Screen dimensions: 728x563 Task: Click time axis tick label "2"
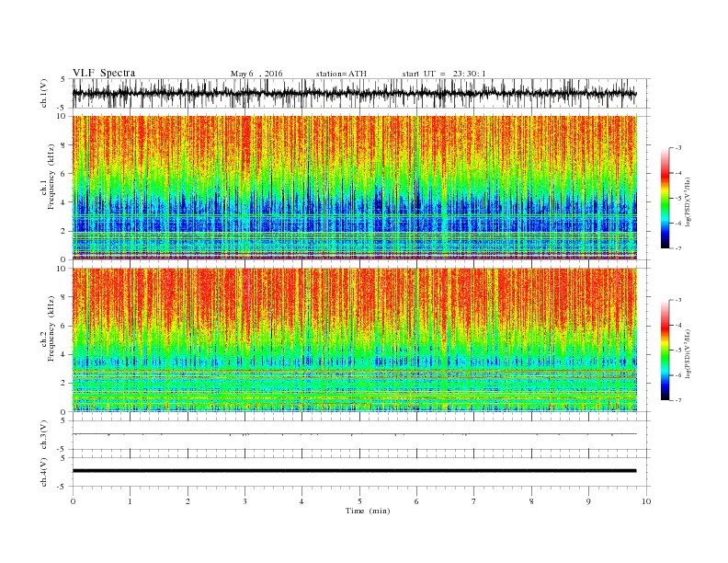tap(188, 501)
